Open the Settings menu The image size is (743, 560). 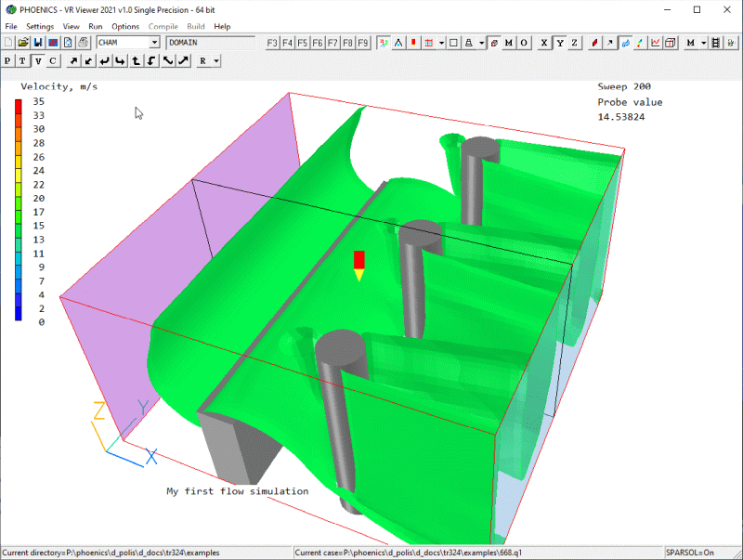coord(40,27)
